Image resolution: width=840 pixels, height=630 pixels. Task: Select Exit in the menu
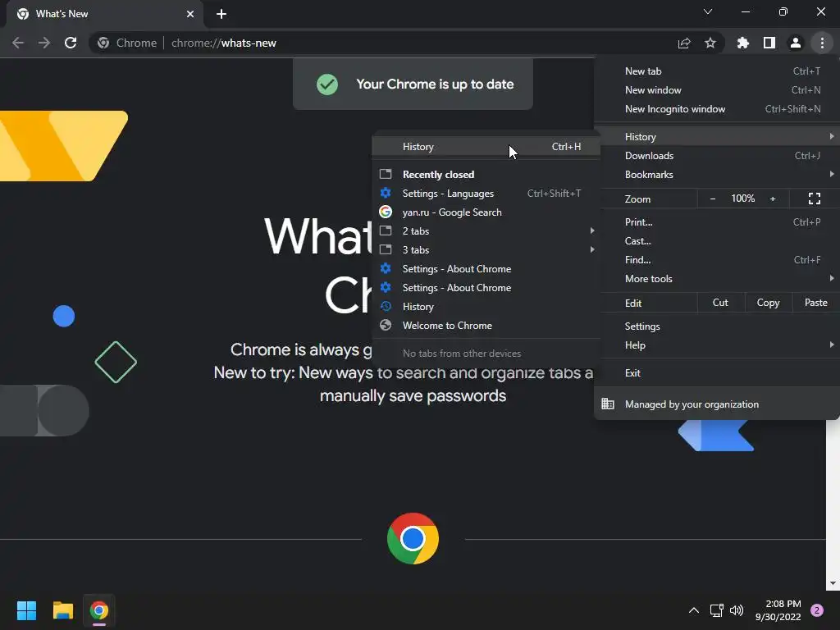coord(719,373)
